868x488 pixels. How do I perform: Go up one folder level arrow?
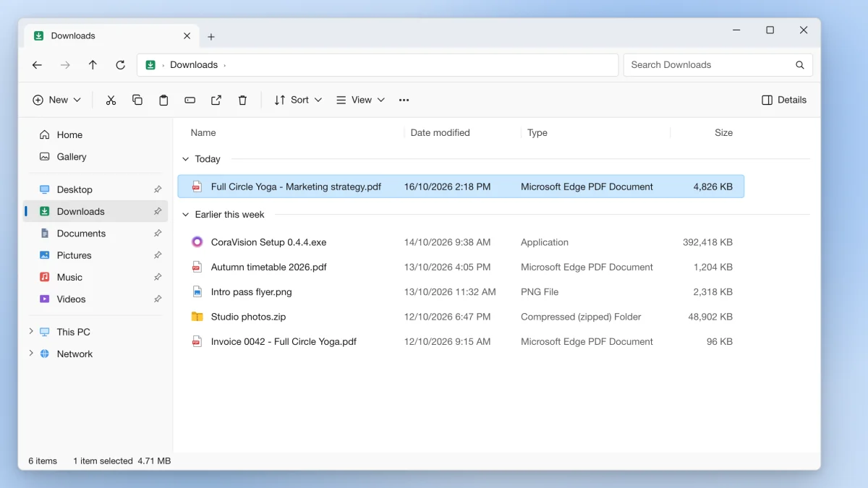pyautogui.click(x=93, y=65)
